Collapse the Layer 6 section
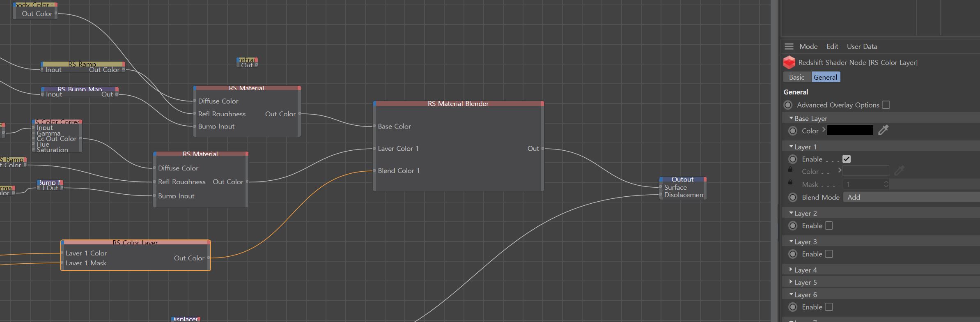The height and width of the screenshot is (322, 980). pos(791,294)
